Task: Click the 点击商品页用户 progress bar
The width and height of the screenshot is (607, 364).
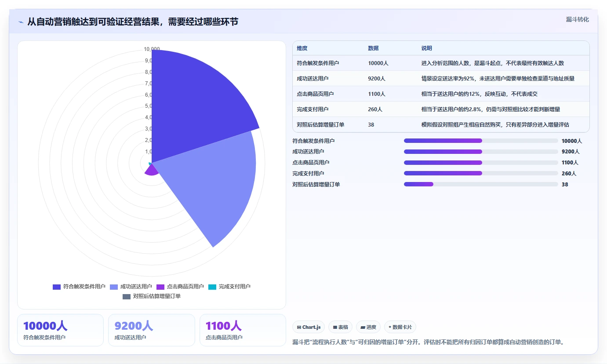Action: (x=481, y=163)
